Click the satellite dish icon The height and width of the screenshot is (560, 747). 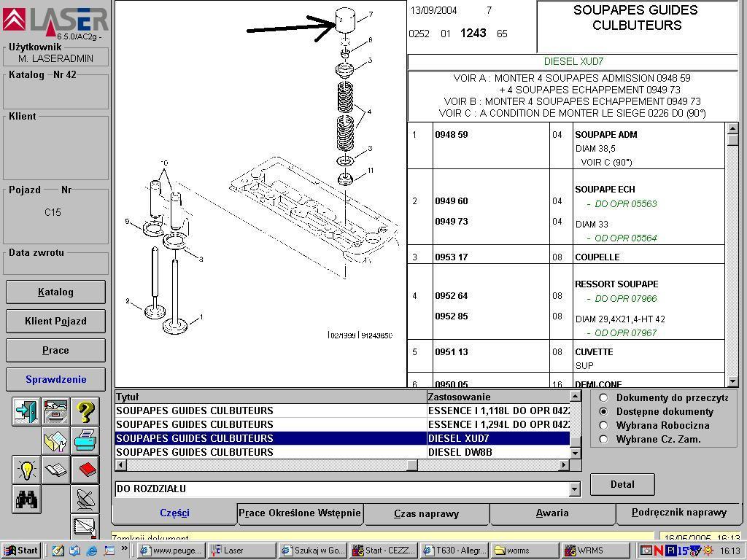(85, 499)
